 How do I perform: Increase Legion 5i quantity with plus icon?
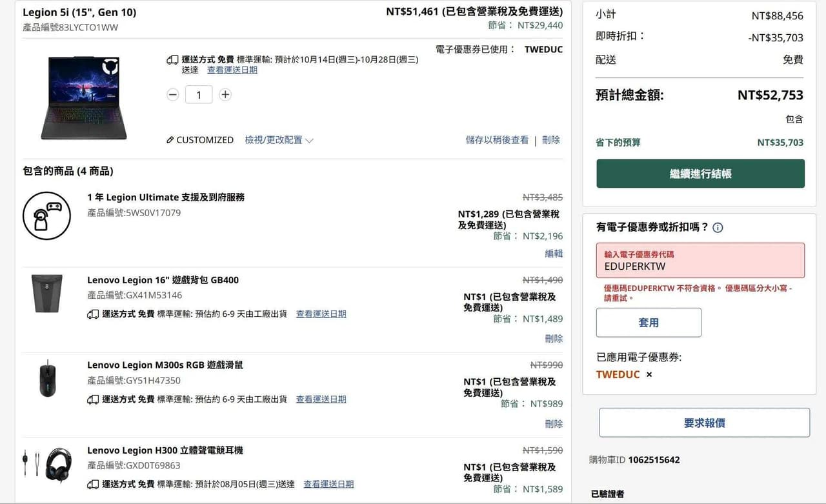225,95
